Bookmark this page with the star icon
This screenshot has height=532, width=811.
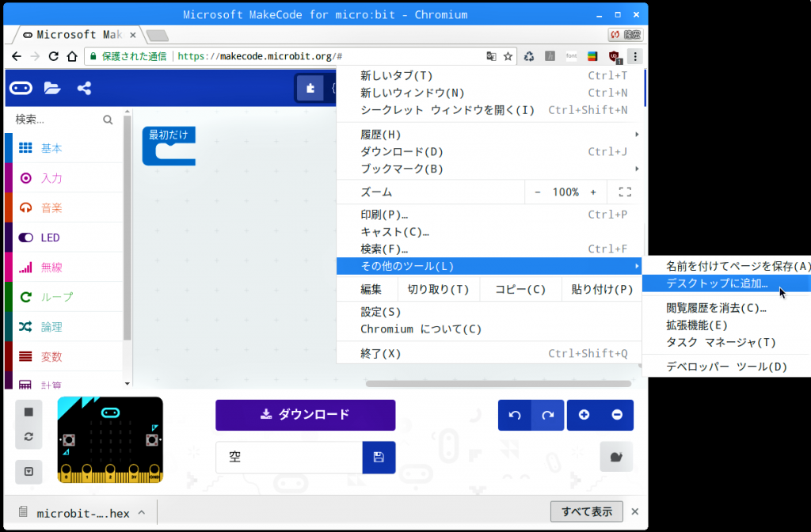coord(508,56)
